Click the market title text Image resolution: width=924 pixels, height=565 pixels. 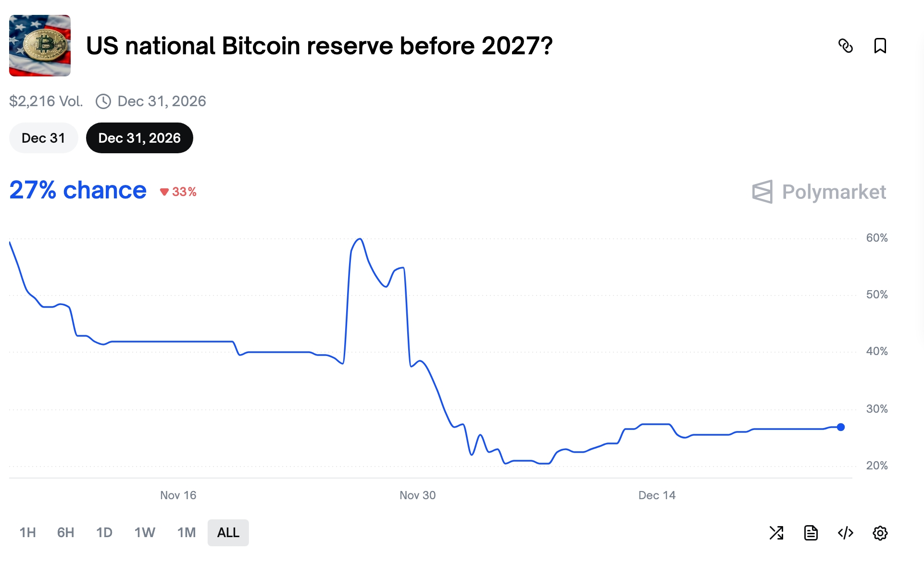coord(319,46)
